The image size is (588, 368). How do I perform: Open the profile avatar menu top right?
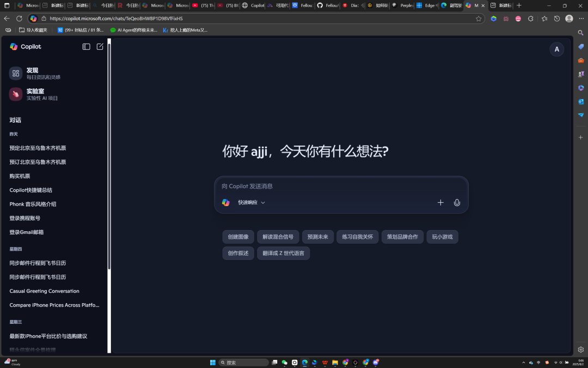(556, 49)
